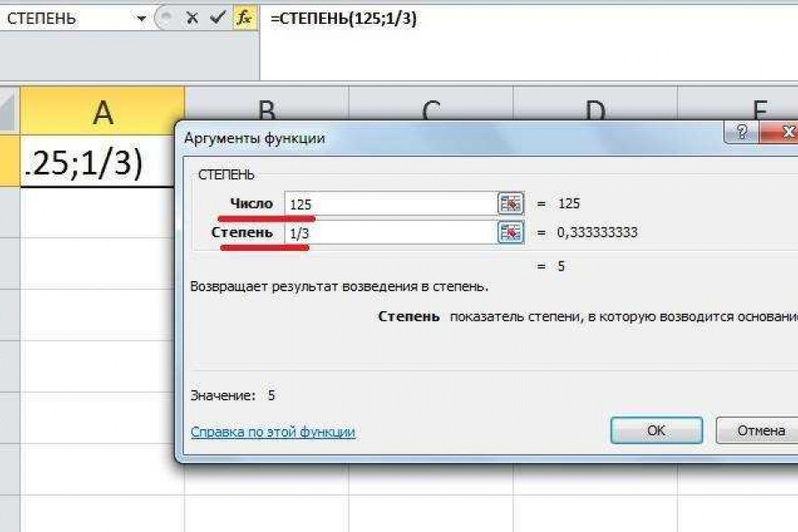
Task: Click into the Степень input field
Action: [x=390, y=232]
